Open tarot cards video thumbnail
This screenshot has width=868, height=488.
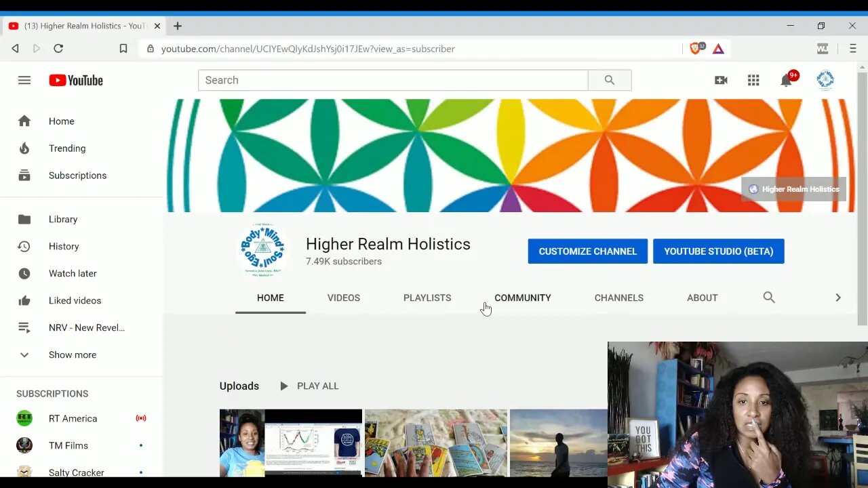(436, 443)
